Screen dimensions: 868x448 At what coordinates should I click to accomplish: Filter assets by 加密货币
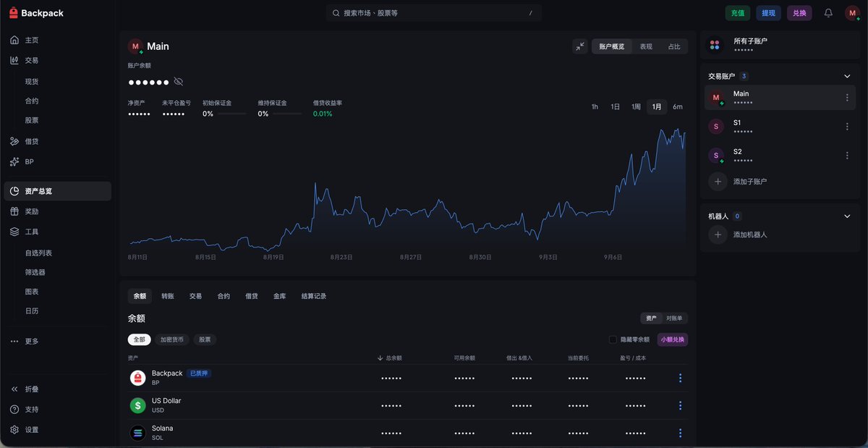tap(172, 339)
